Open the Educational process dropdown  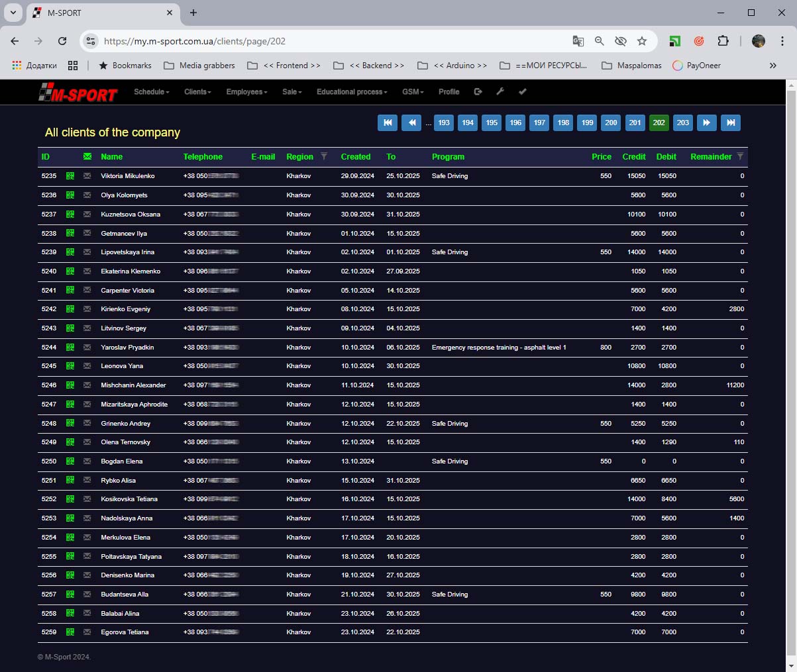(x=352, y=92)
